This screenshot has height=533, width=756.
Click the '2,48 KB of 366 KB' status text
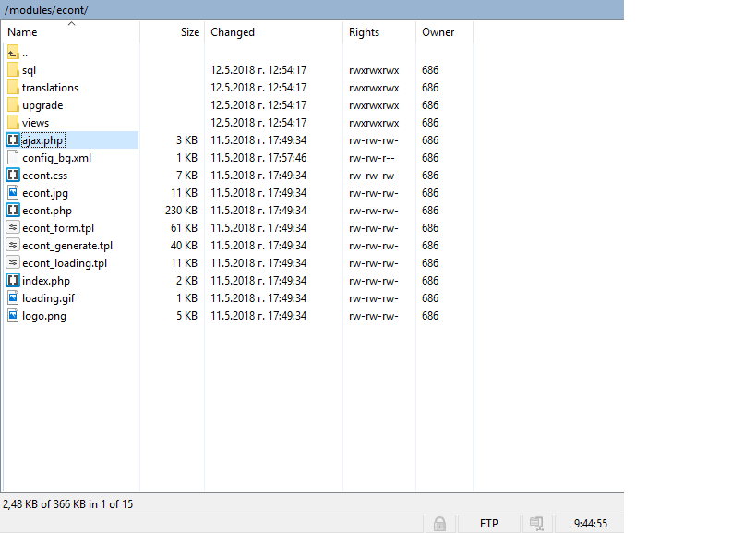[x=67, y=504]
